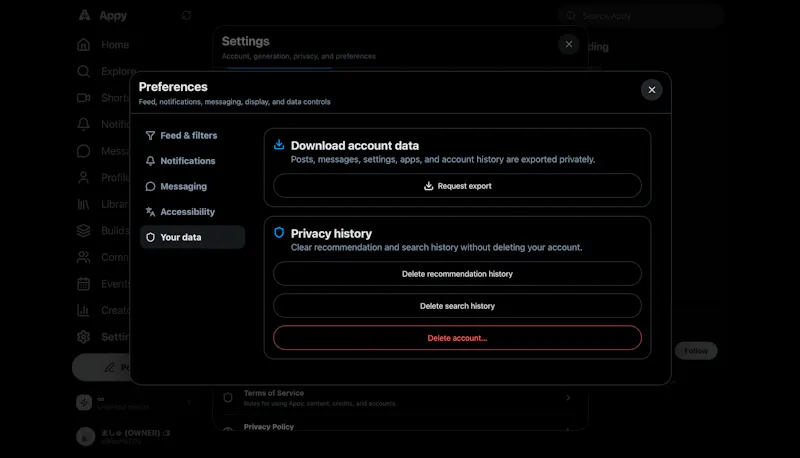Switch to Messaging preferences
Viewport: 800px width, 458px height.
[x=192, y=186]
